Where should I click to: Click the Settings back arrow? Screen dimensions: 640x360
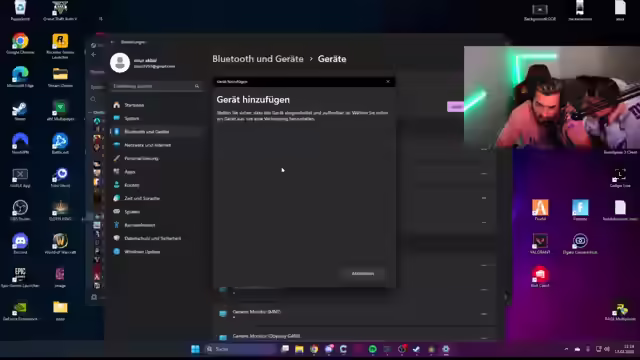[x=113, y=42]
